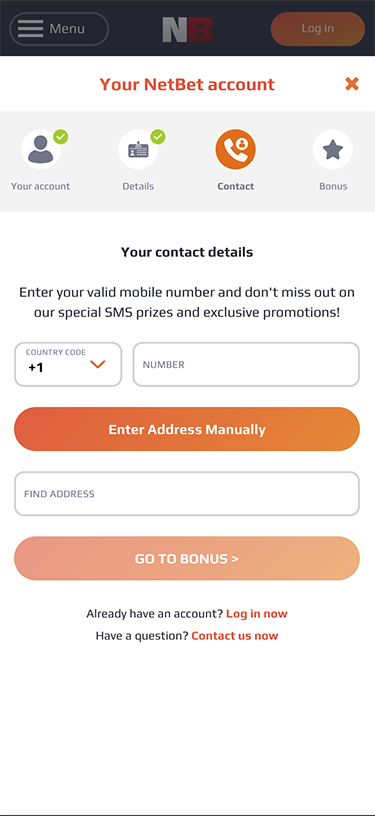
Task: Focus the mobile Number input field
Action: (x=246, y=364)
